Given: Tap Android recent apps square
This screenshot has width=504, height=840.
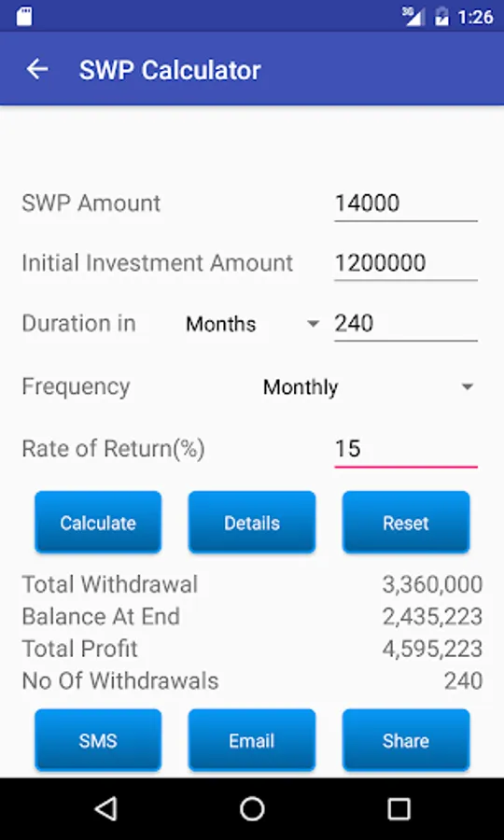Looking at the screenshot, I should point(399,808).
